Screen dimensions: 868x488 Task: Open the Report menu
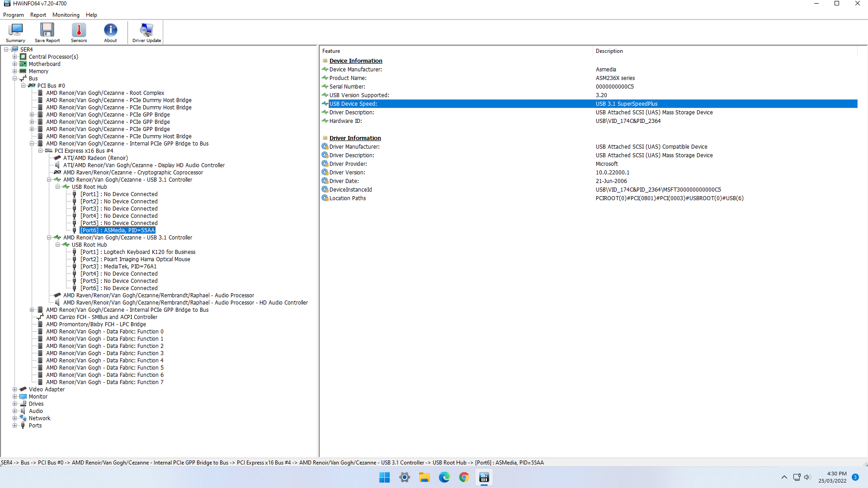tap(38, 15)
